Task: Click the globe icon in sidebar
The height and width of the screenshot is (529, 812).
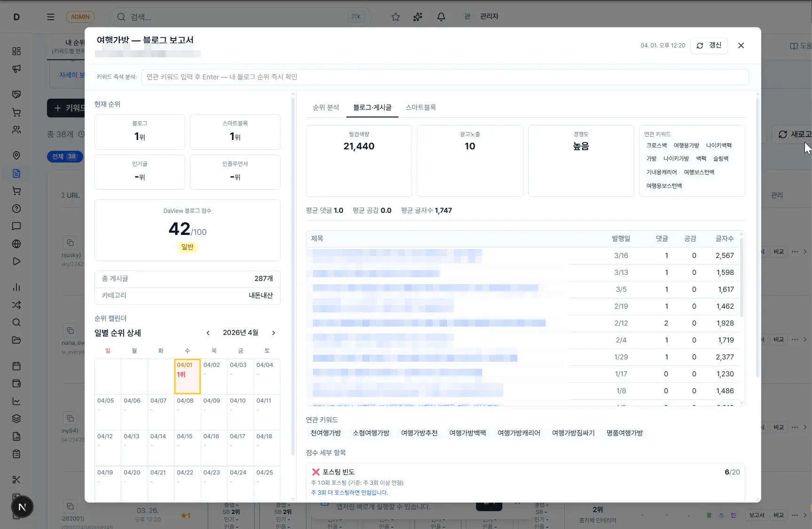Action: point(16,244)
